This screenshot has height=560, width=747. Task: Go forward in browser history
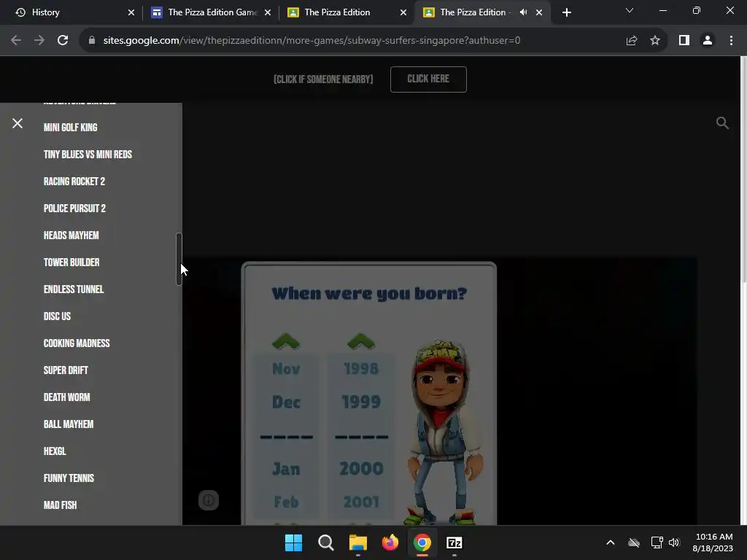39,41
